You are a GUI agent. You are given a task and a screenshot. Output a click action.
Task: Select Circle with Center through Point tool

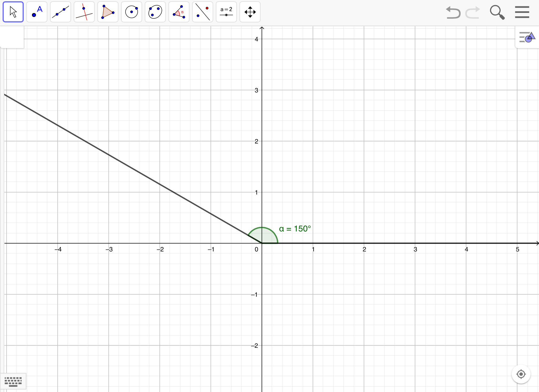click(132, 12)
